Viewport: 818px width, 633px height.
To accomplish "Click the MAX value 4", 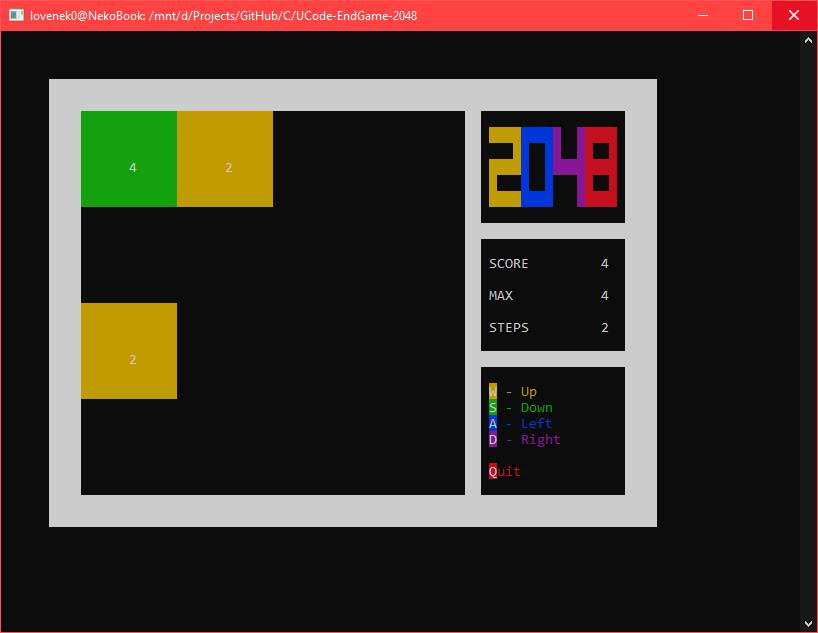I will (x=605, y=295).
